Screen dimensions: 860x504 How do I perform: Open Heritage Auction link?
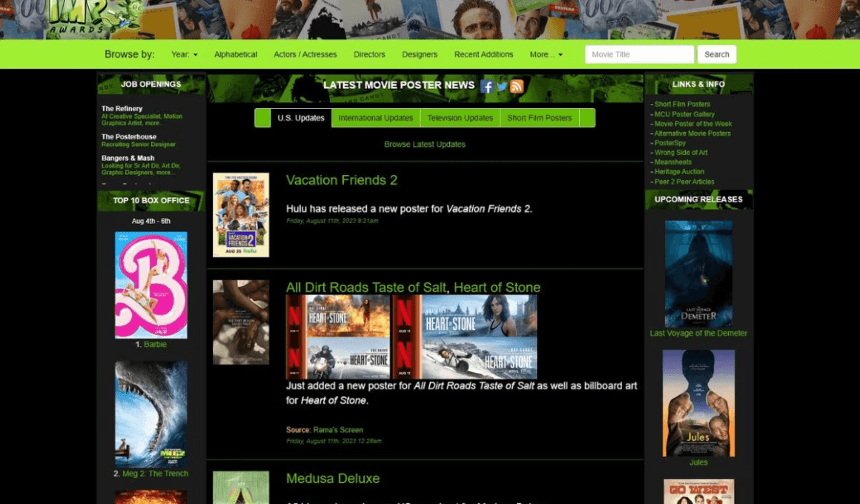click(679, 172)
